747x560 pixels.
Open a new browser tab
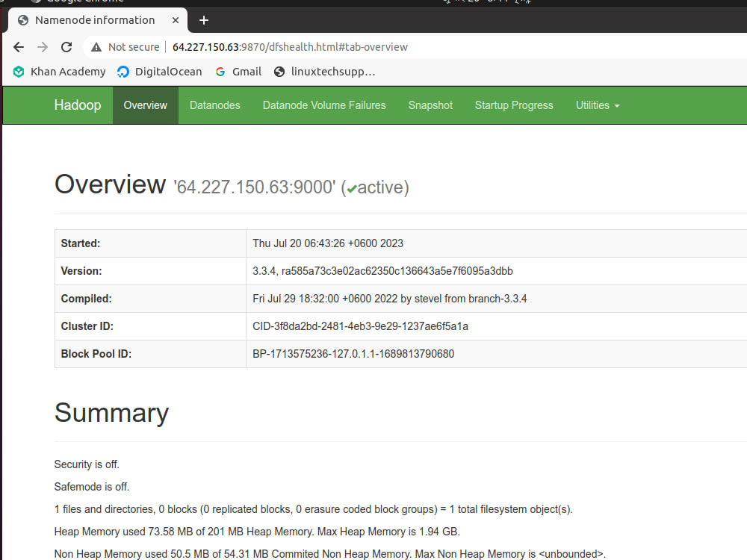[204, 20]
